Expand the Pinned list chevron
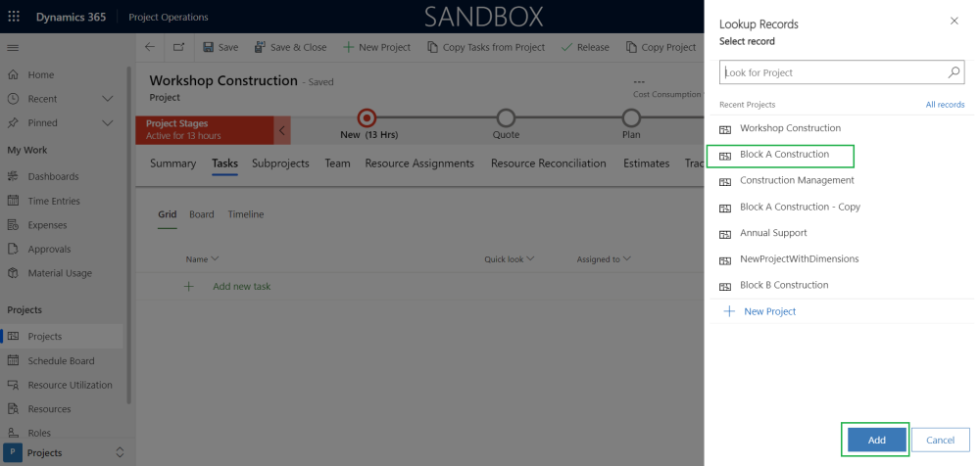 [108, 123]
